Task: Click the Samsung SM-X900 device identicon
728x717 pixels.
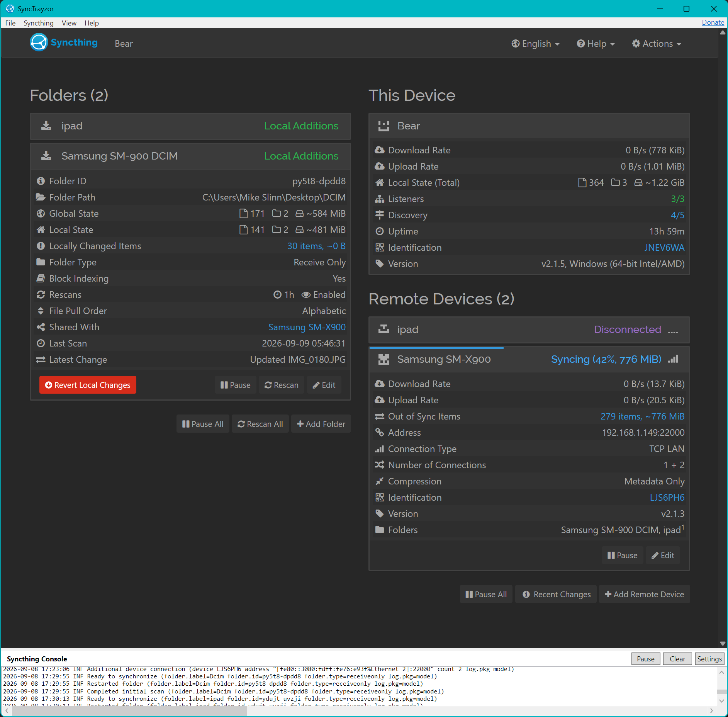Action: 384,359
